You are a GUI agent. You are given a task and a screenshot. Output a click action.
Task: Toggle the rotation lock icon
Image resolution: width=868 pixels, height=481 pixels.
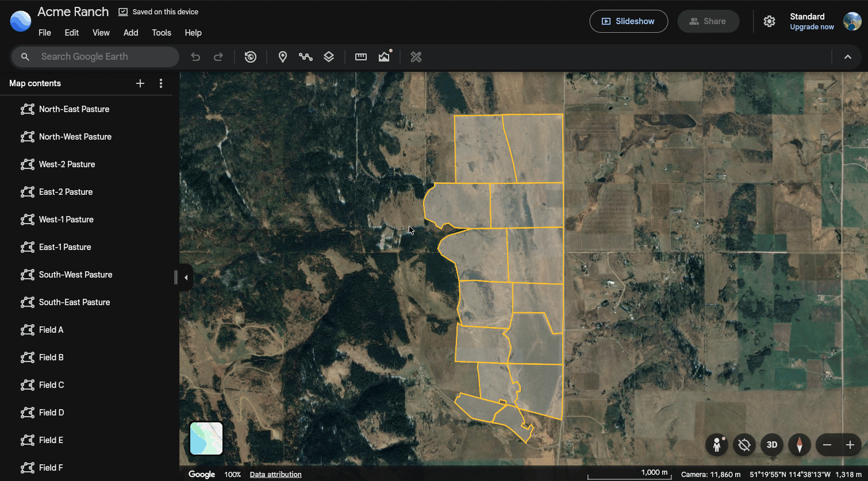pyautogui.click(x=744, y=445)
